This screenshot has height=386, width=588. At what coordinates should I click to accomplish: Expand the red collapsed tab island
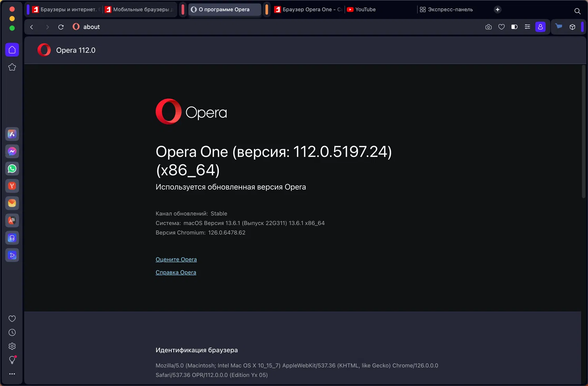183,9
